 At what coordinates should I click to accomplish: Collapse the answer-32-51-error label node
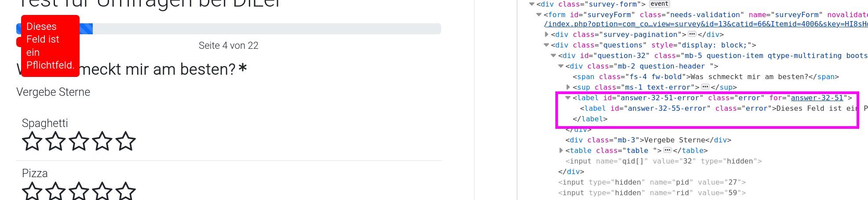568,98
